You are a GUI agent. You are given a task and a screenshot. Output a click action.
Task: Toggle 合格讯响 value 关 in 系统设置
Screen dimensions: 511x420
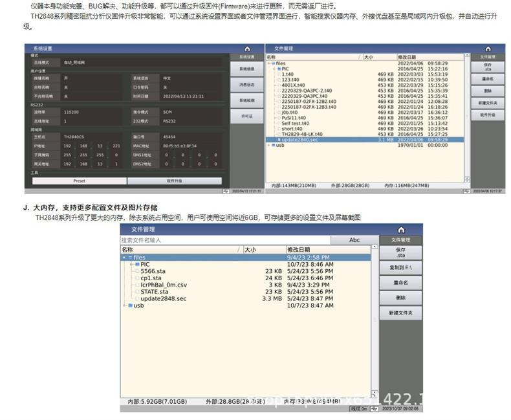[x=92, y=88]
